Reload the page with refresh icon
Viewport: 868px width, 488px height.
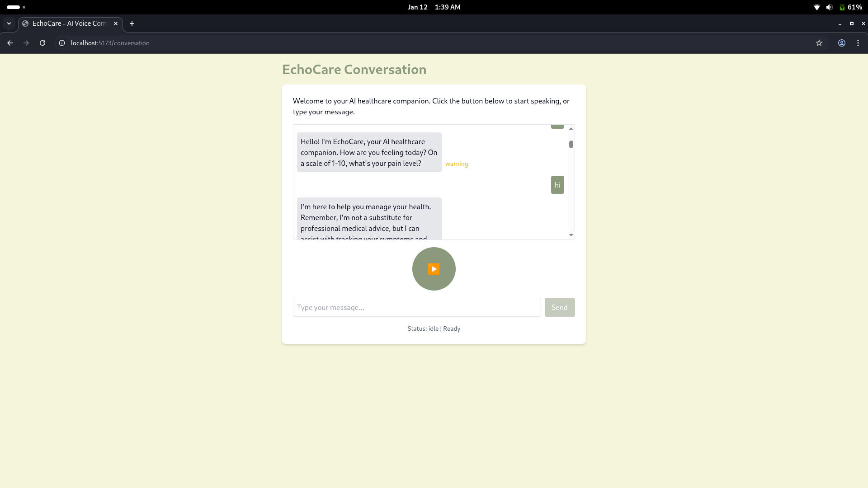coord(42,43)
